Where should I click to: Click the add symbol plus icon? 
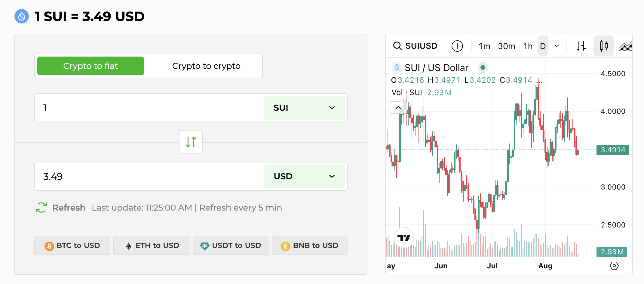click(457, 46)
